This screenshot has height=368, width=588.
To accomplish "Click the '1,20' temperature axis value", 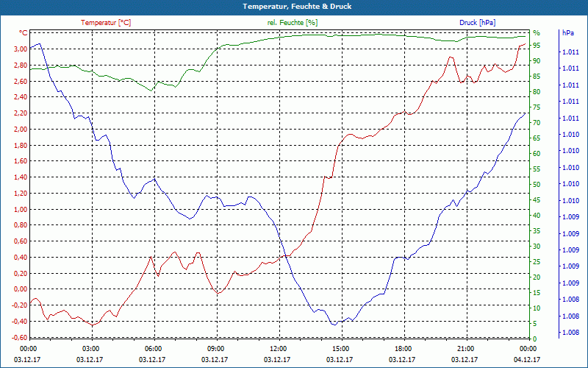I will pos(21,194).
